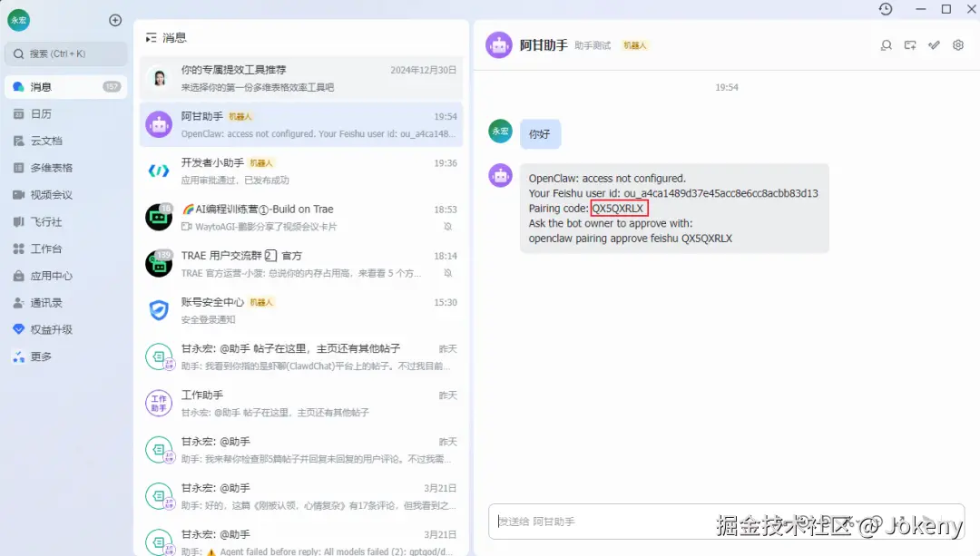Open 通讯录 in the sidebar
This screenshot has height=556, width=980.
pos(65,302)
